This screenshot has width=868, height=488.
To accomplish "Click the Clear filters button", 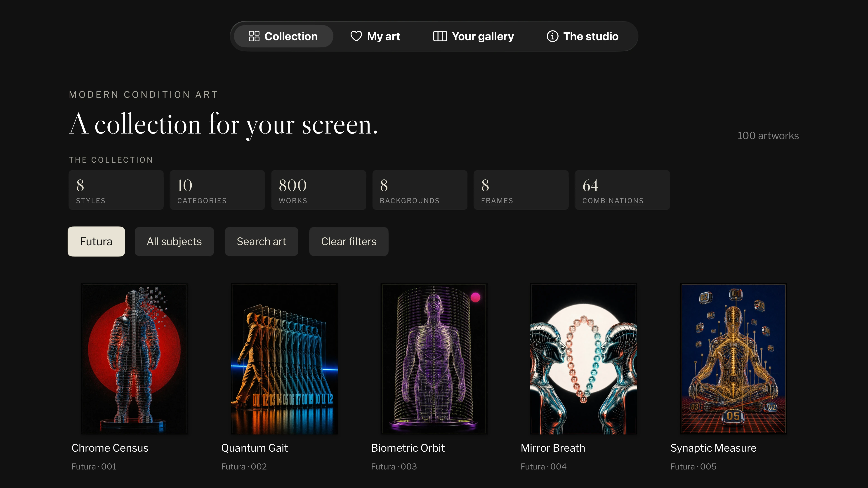I will 349,242.
